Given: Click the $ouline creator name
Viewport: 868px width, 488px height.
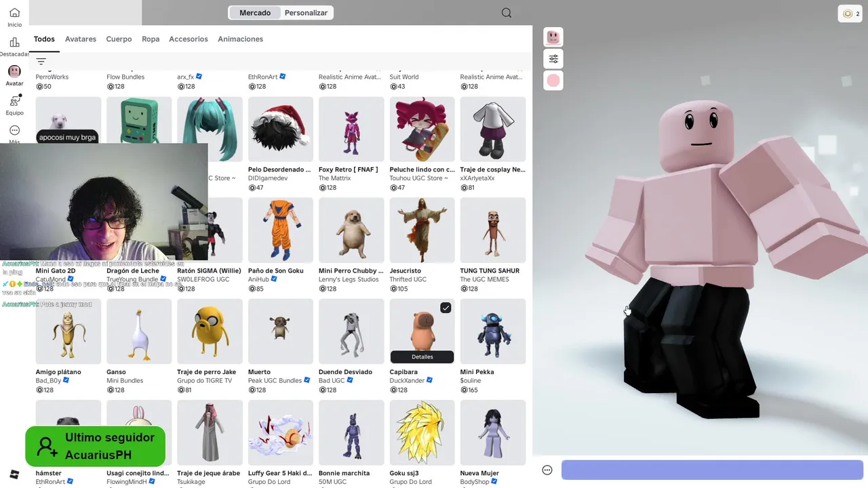Looking at the screenshot, I should [471, 381].
